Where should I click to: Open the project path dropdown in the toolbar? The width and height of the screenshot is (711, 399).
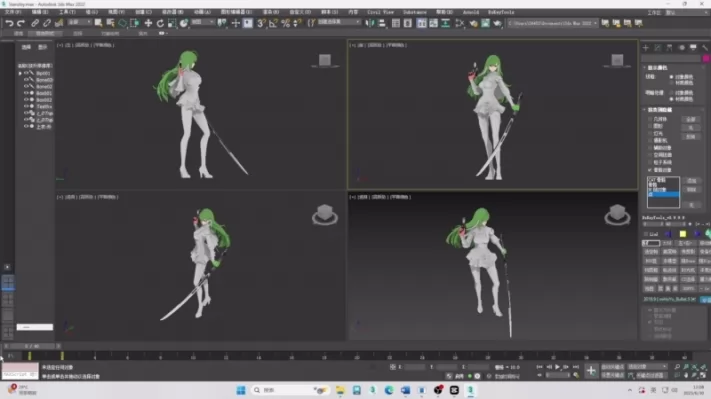coord(552,23)
